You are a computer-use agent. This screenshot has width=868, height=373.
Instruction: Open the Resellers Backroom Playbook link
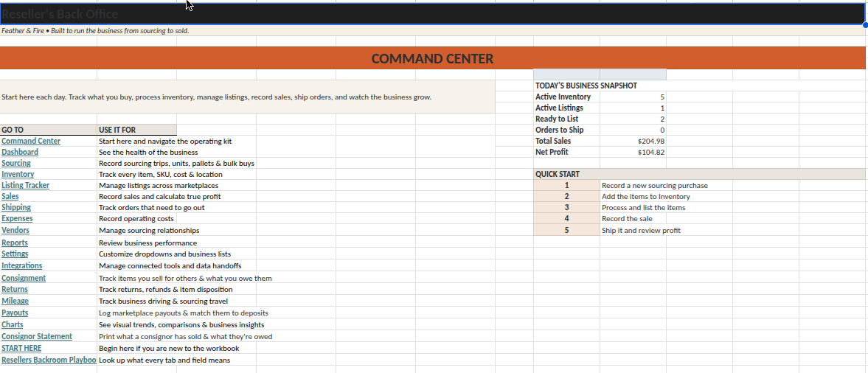49,360
